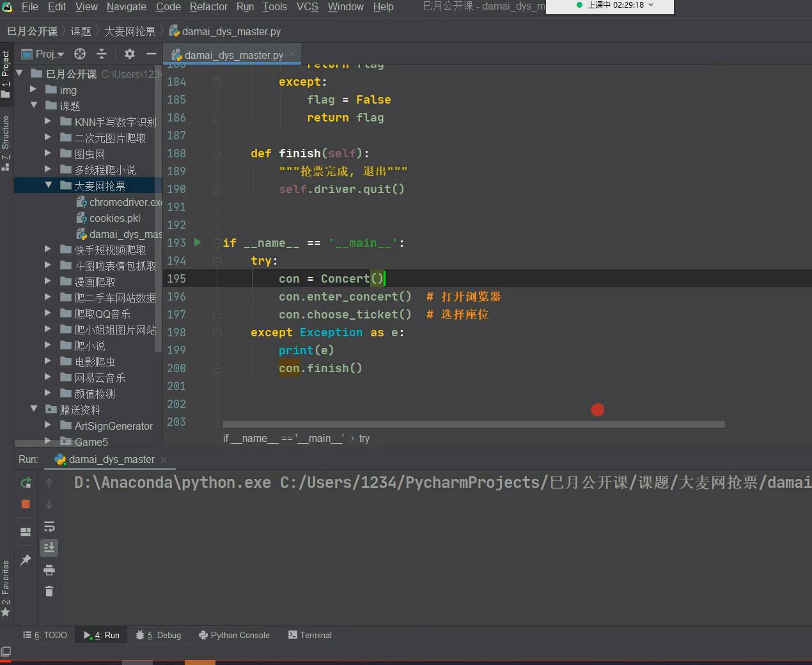Pin the damai_dys_master Run tab

click(x=26, y=559)
